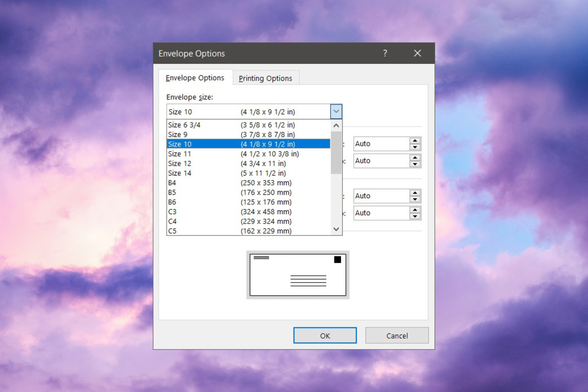The width and height of the screenshot is (588, 392).
Task: Click the fourth Auto field's down arrow
Action: click(415, 216)
